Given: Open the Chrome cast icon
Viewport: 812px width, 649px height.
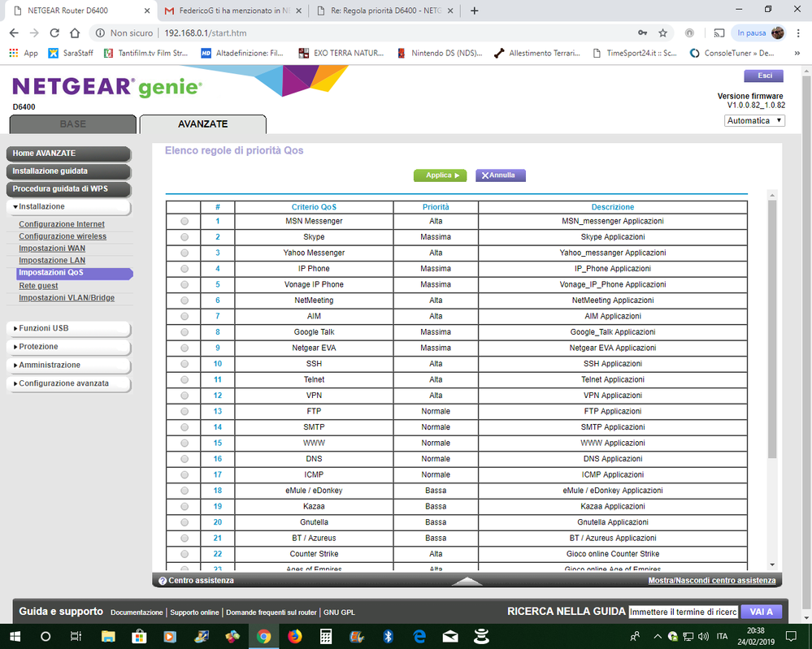Looking at the screenshot, I should coord(719,33).
